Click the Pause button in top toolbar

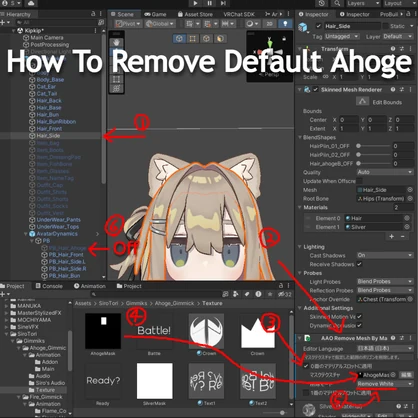(209, 3)
